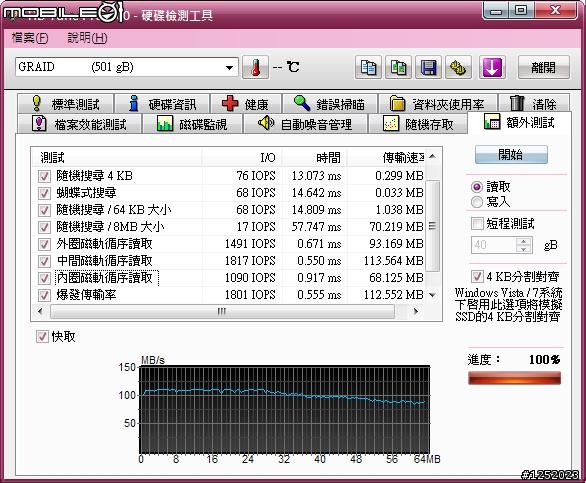This screenshot has width=586, height=483.
Task: Enable the 短程測試 checkbox
Action: coord(477,224)
